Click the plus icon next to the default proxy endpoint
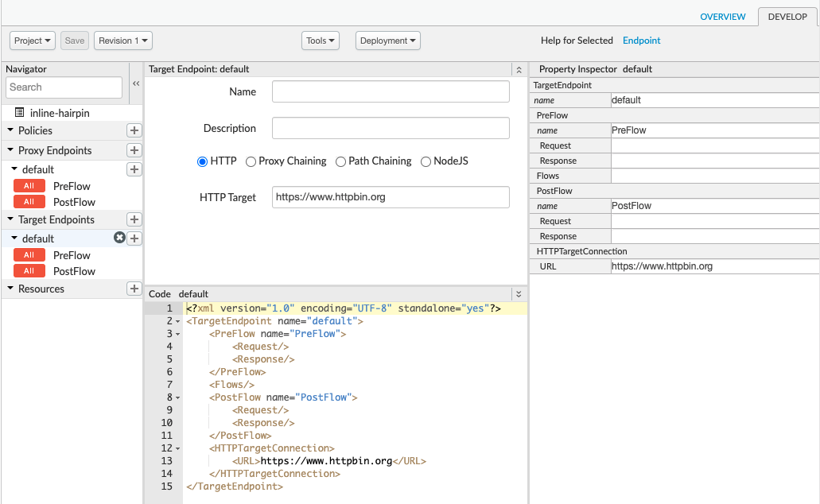Screen dimensions: 820x504 tap(134, 169)
